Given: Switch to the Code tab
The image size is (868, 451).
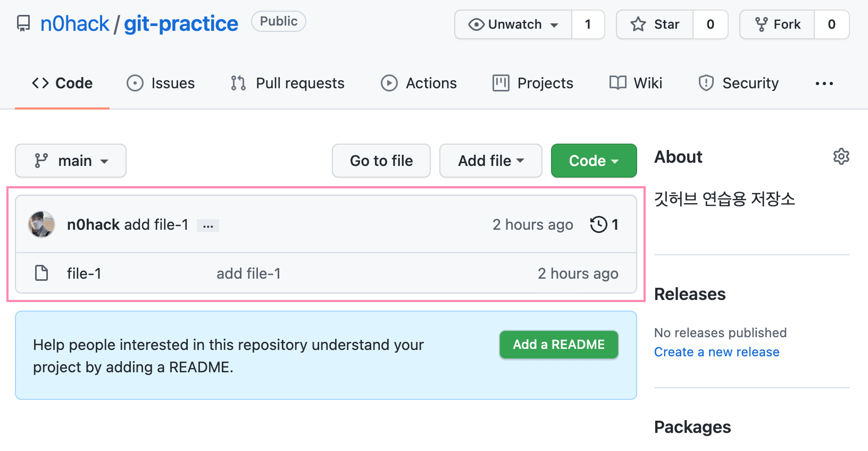Looking at the screenshot, I should click(x=62, y=83).
